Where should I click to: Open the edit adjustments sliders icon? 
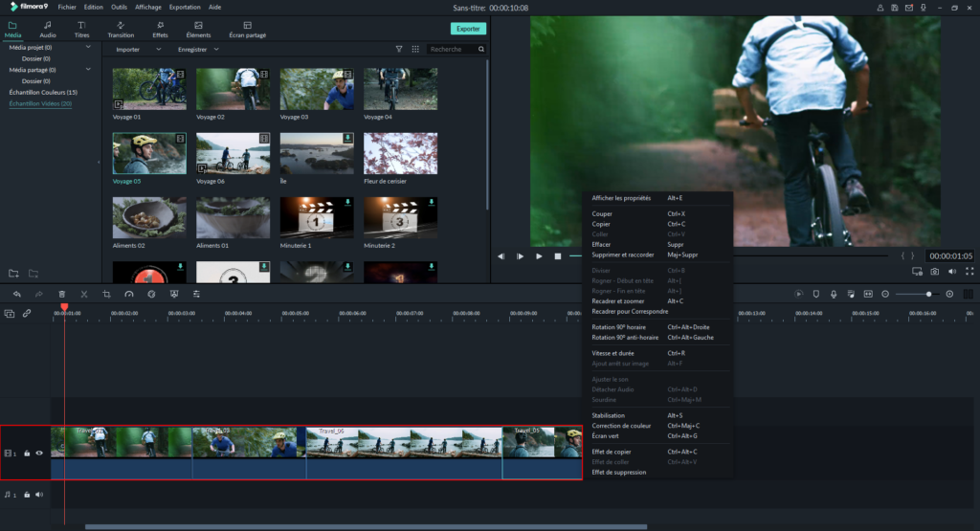point(196,295)
